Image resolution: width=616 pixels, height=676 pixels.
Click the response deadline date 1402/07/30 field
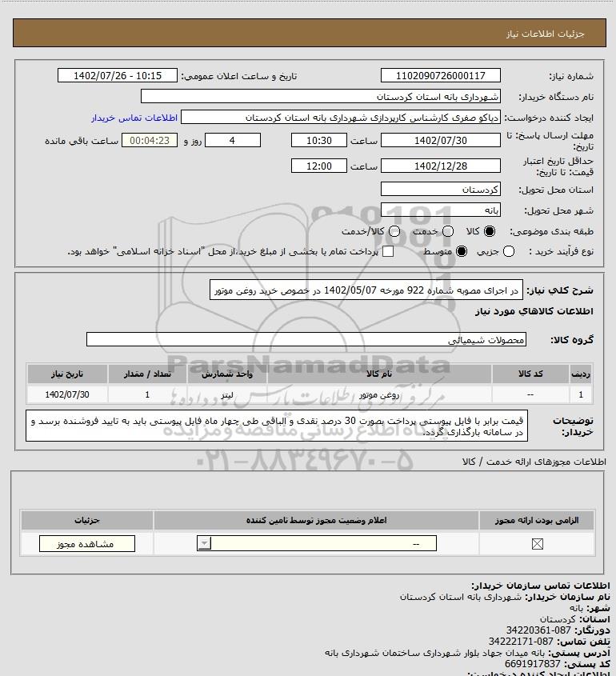[x=441, y=140]
